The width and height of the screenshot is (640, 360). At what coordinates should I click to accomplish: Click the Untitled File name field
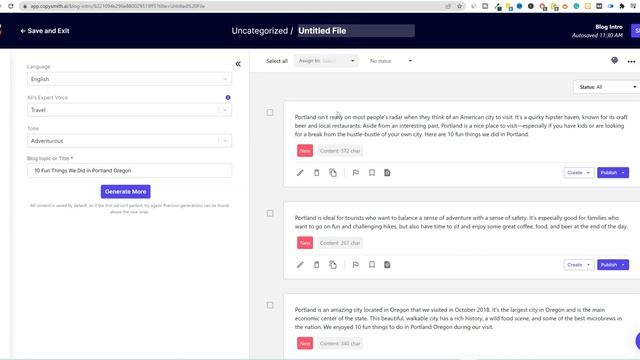pyautogui.click(x=356, y=31)
